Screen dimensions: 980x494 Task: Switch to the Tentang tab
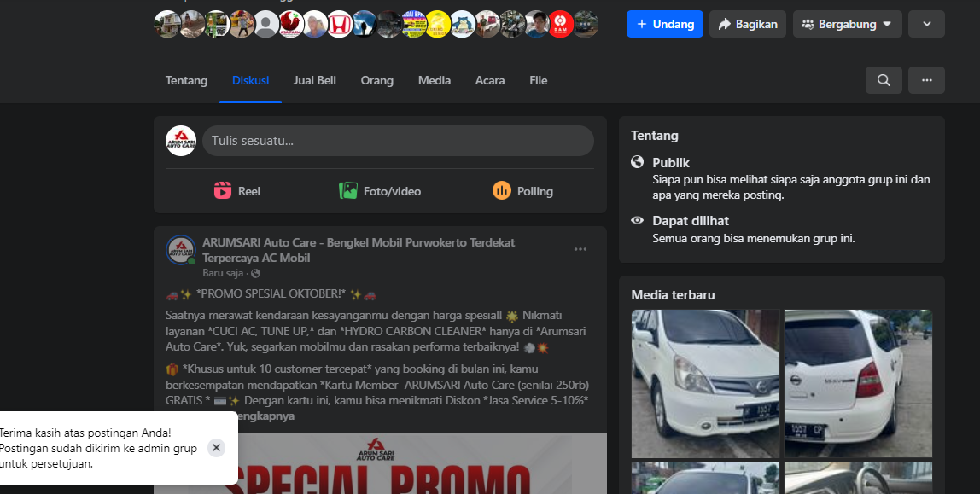point(186,80)
